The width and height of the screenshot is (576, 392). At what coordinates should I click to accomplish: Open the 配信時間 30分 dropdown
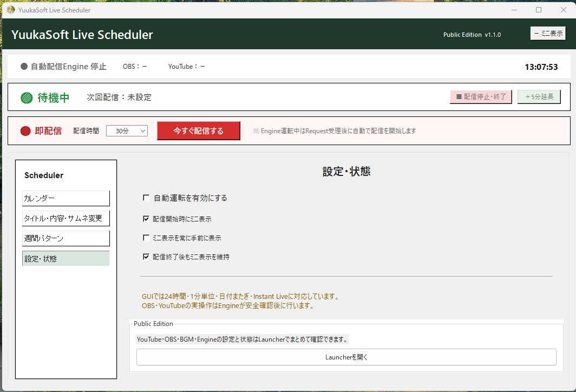tap(127, 131)
